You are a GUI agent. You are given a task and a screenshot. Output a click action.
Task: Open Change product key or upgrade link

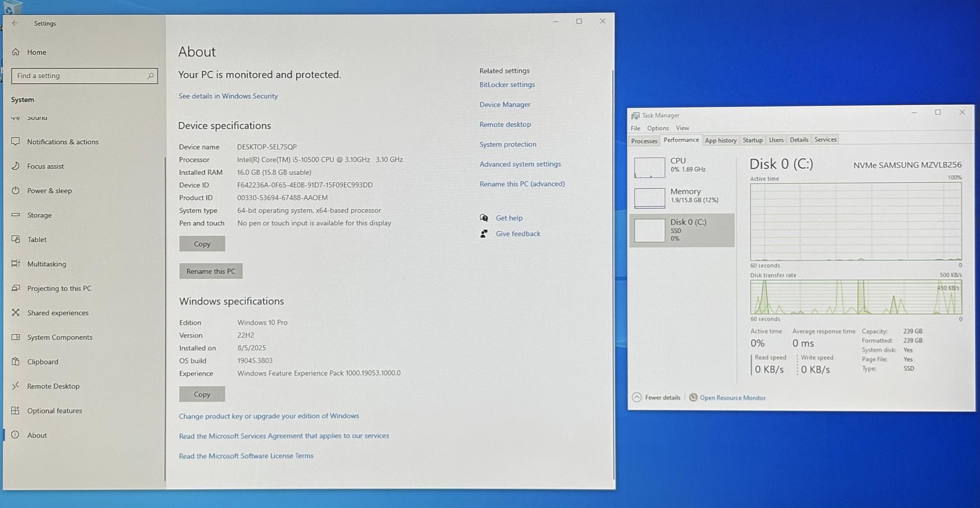tap(269, 416)
